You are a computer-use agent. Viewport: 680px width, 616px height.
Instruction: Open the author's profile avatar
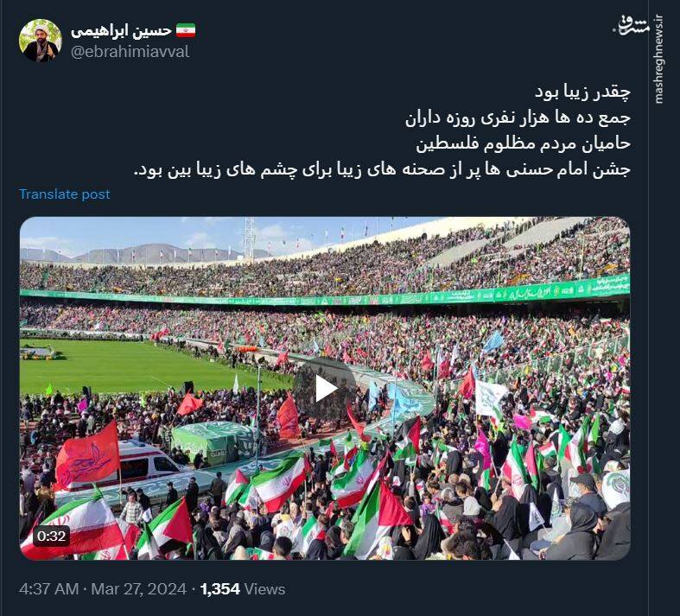point(41,41)
